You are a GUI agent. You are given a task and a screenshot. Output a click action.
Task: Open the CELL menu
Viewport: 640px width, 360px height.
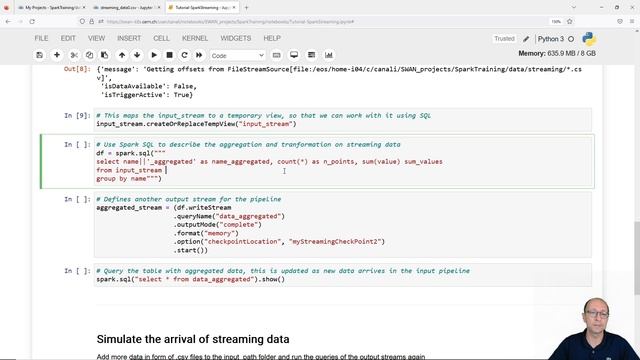click(161, 38)
